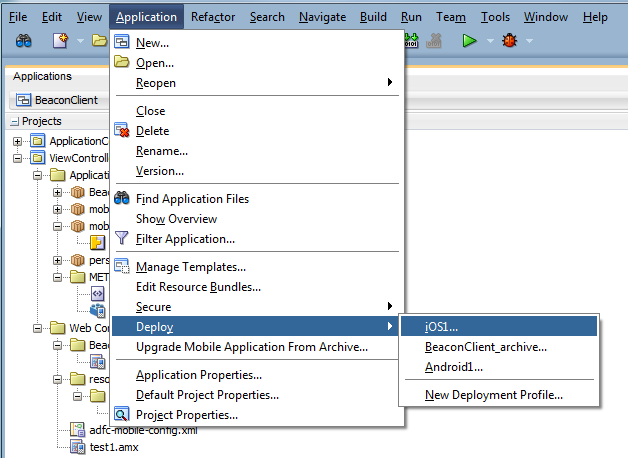
Task: Click the greyed Cancel build icon
Action: pyautogui.click(x=434, y=40)
